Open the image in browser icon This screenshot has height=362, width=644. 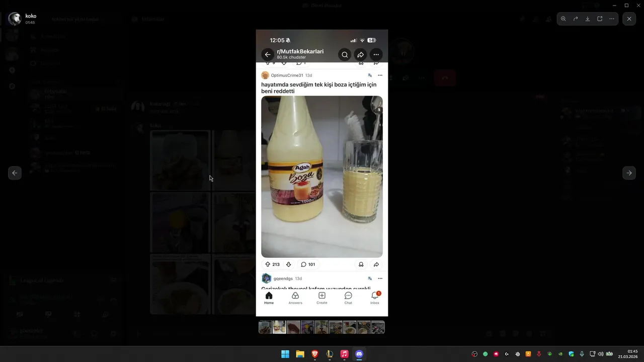pos(600,19)
